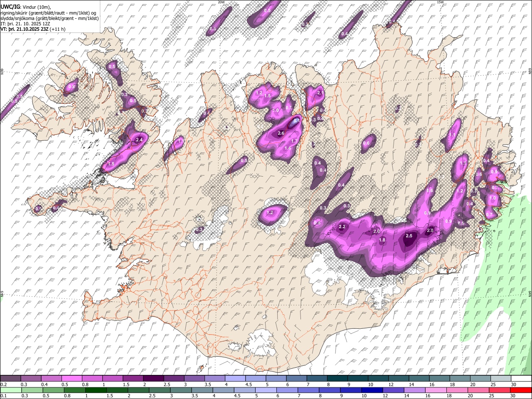The image size is (532, 399).
Task: Click the light pink 16 swatch in the bottom row
Action: (436, 390)
